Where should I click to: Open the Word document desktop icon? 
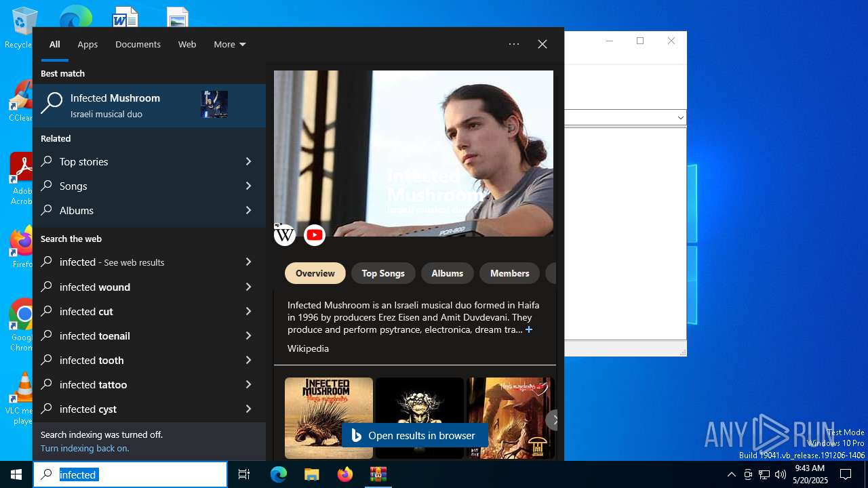point(125,16)
